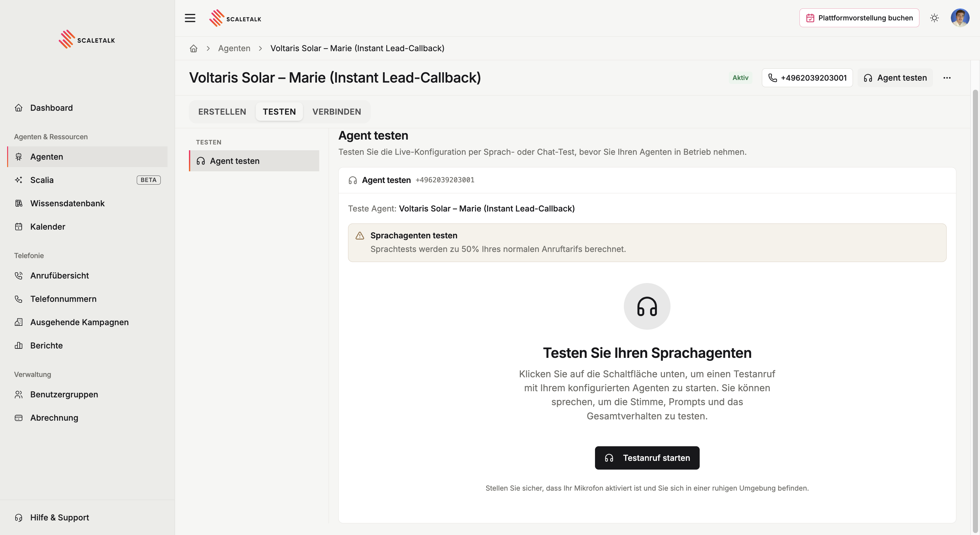Switch to the VERBINDEN tab
This screenshot has width=980, height=535.
[x=337, y=111]
